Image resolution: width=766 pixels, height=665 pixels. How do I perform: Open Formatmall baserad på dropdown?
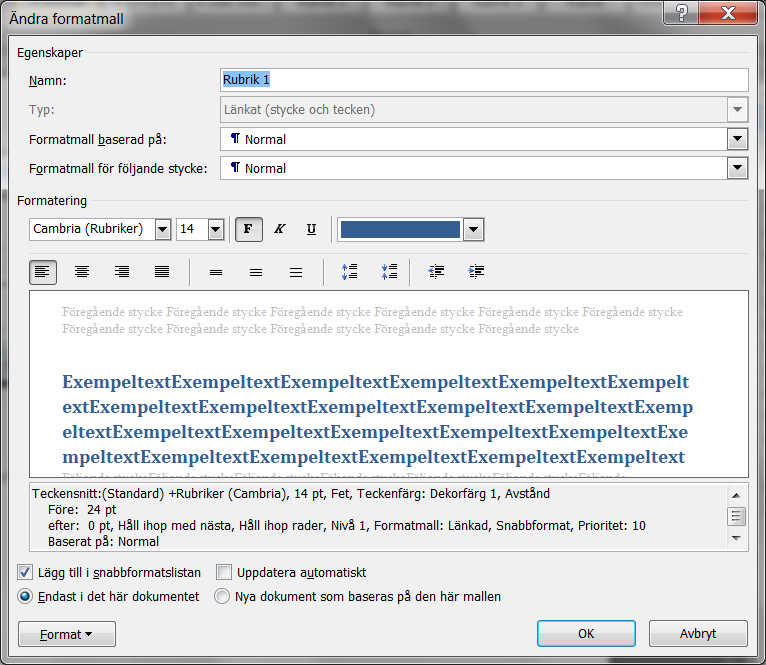[738, 139]
